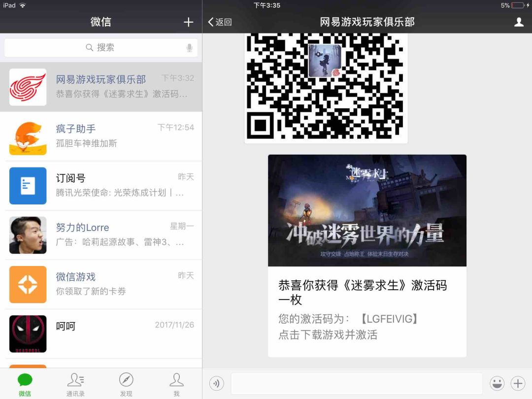
Task: Open the 微信游戏 chat
Action: click(x=101, y=284)
